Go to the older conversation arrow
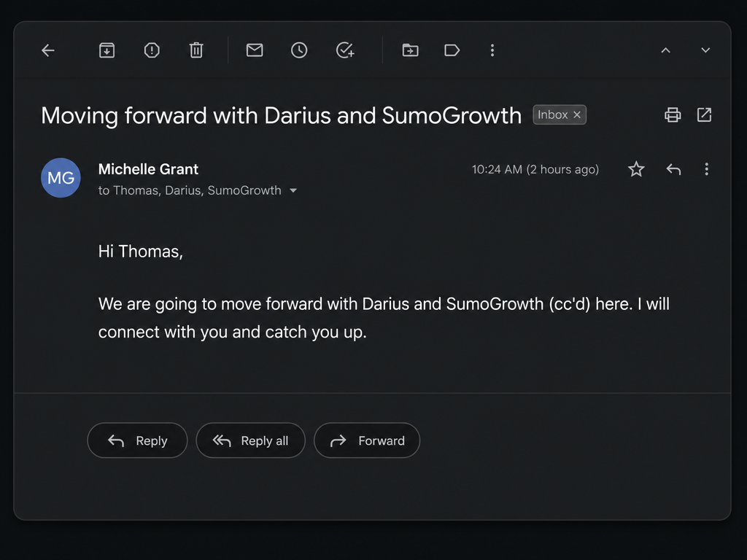 [x=705, y=50]
